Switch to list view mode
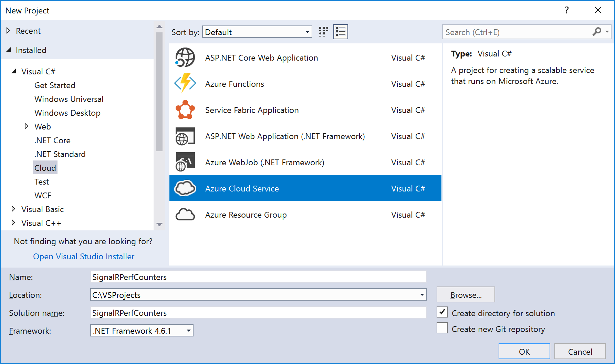Screen dimensions: 615x364 click(340, 31)
